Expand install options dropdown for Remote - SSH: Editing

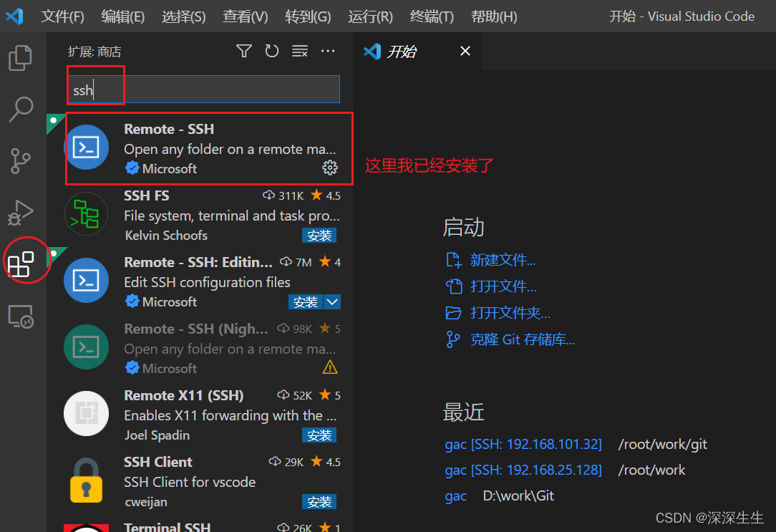pos(332,302)
